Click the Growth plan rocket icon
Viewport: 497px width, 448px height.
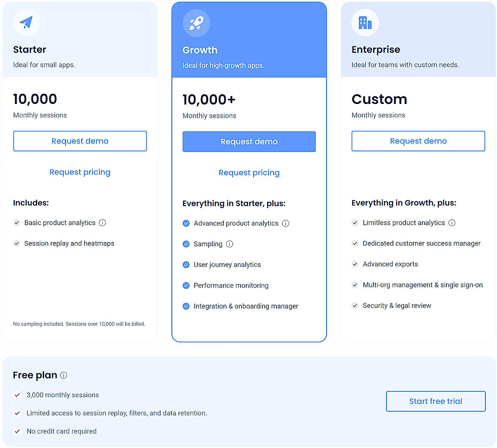click(x=196, y=23)
